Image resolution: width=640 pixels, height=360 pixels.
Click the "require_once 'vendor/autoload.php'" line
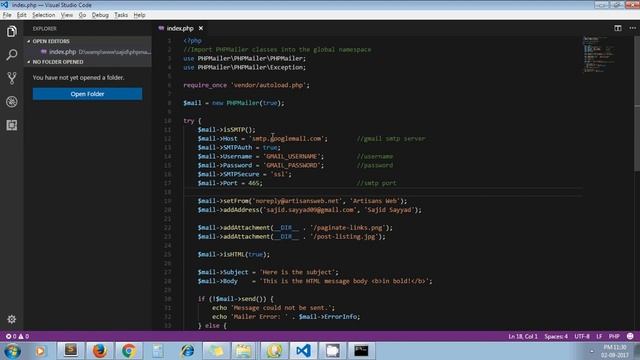click(x=247, y=85)
